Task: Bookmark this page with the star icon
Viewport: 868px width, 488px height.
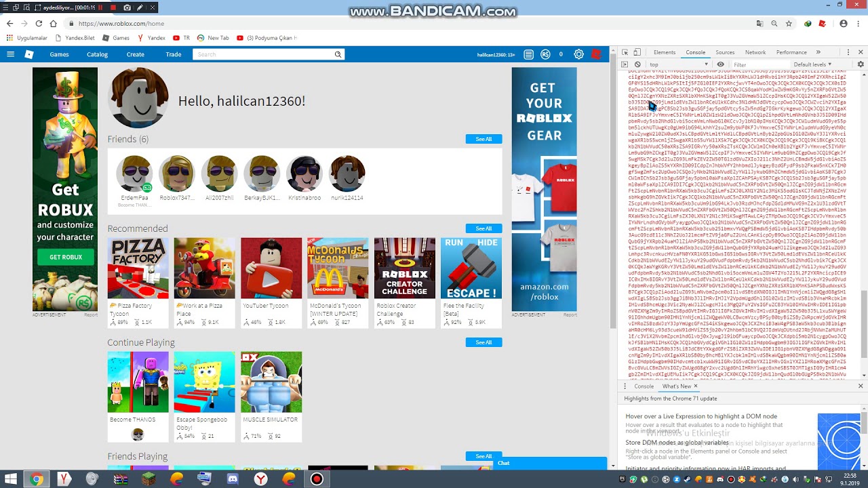Action: click(x=789, y=23)
